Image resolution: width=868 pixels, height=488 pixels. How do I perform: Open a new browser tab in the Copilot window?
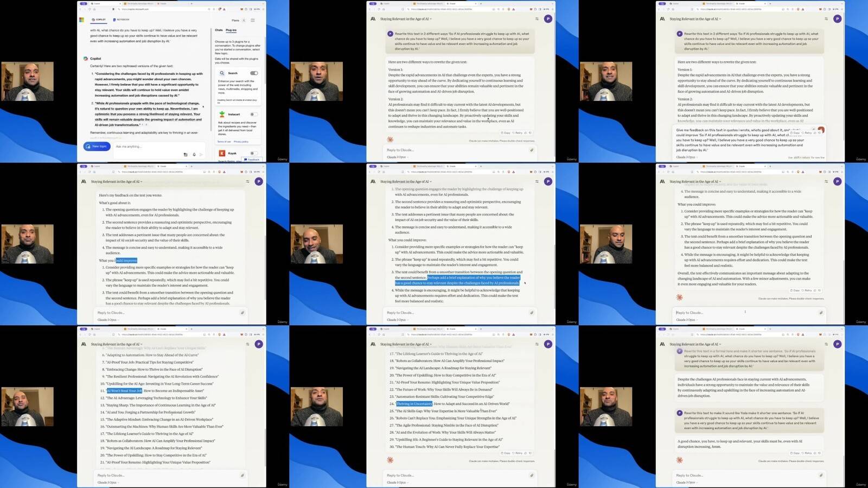pyautogui.click(x=192, y=3)
